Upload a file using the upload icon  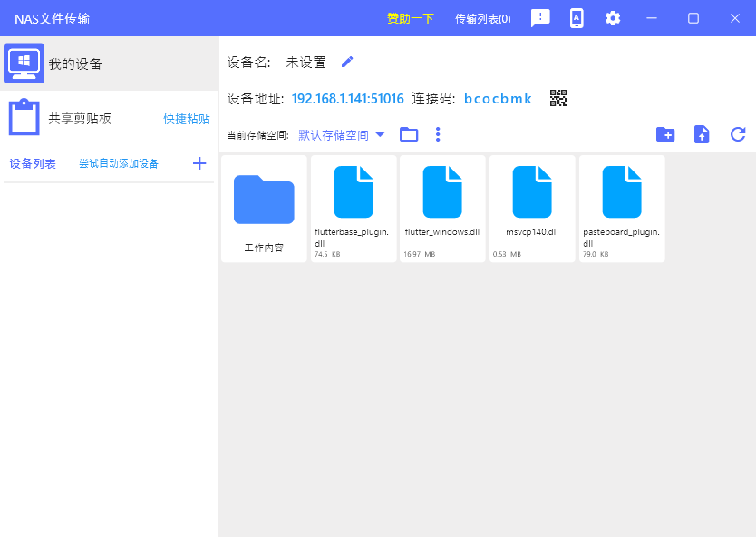click(702, 134)
